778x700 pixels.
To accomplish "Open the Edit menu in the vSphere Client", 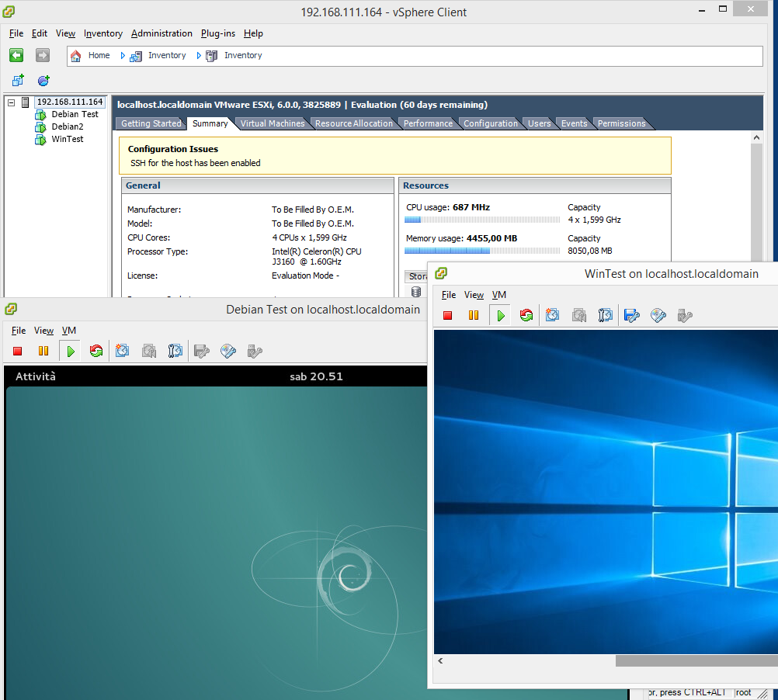I will [x=40, y=33].
